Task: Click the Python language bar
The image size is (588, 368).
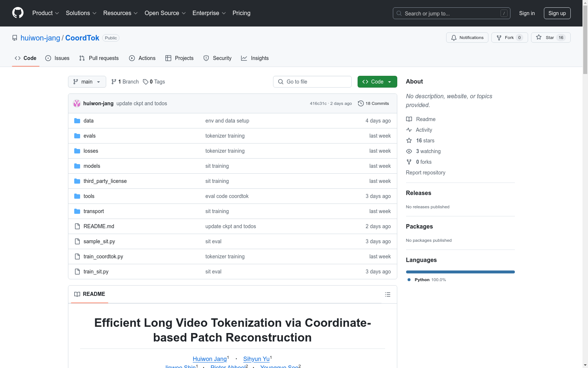Action: click(460, 272)
